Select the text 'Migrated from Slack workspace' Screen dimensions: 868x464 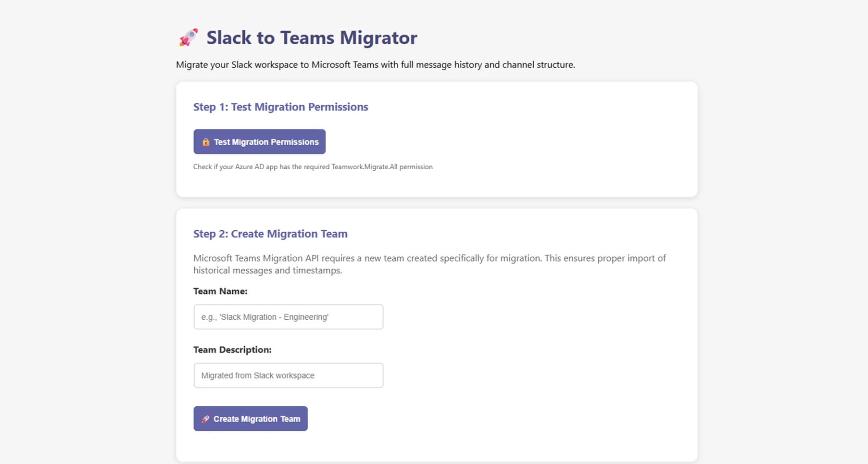pos(258,375)
